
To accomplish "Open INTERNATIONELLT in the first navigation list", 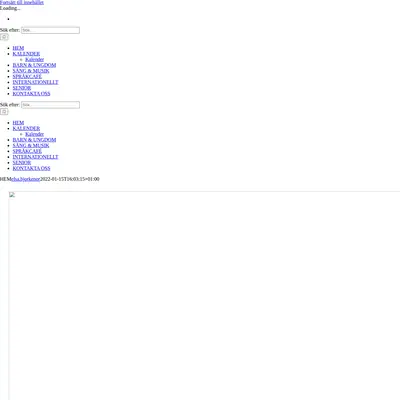I will (35, 82).
